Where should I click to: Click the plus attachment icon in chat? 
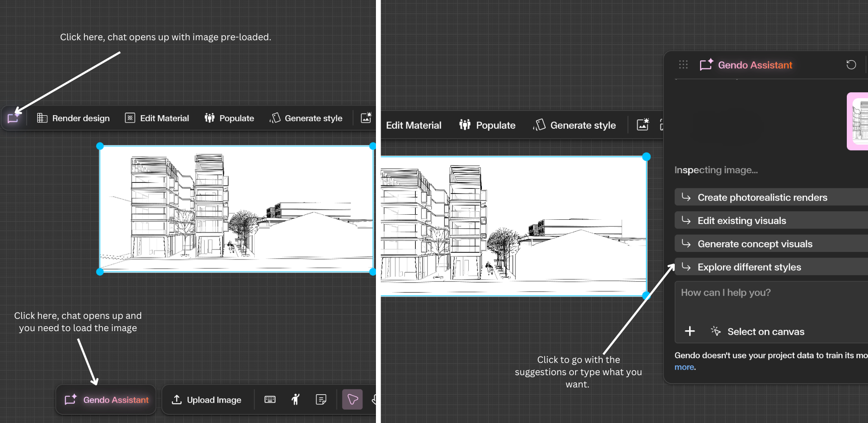tap(690, 331)
